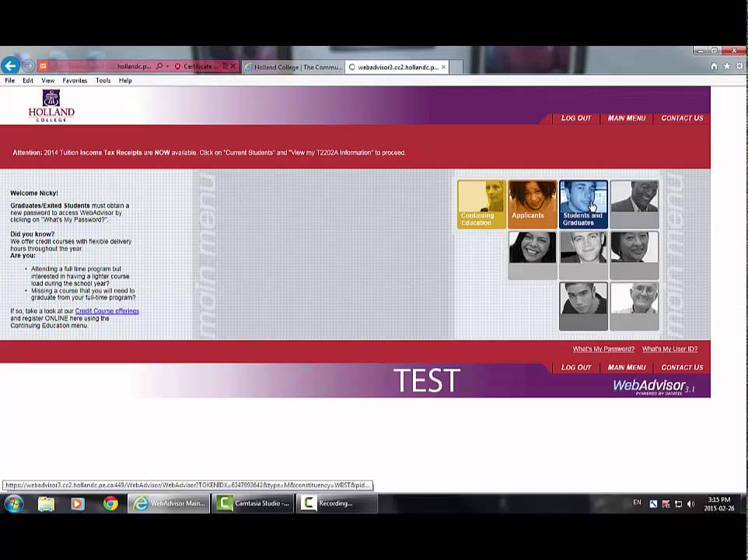
Task: Launch the media player taskbar icon
Action: pos(78,504)
